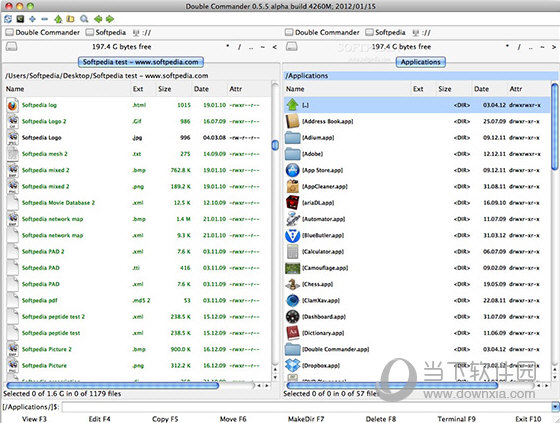The height and width of the screenshot is (423, 560).
Task: Click the ~ home button in left panel
Action: (x=263, y=47)
